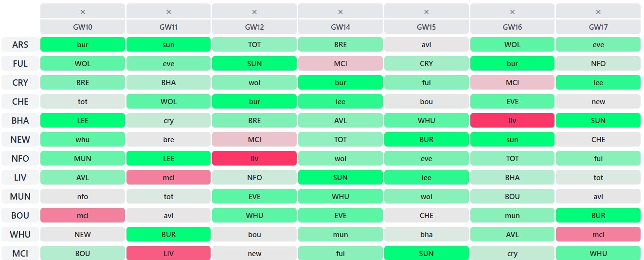Select the BHA team row label
This screenshot has height=260, width=644.
pos(20,121)
